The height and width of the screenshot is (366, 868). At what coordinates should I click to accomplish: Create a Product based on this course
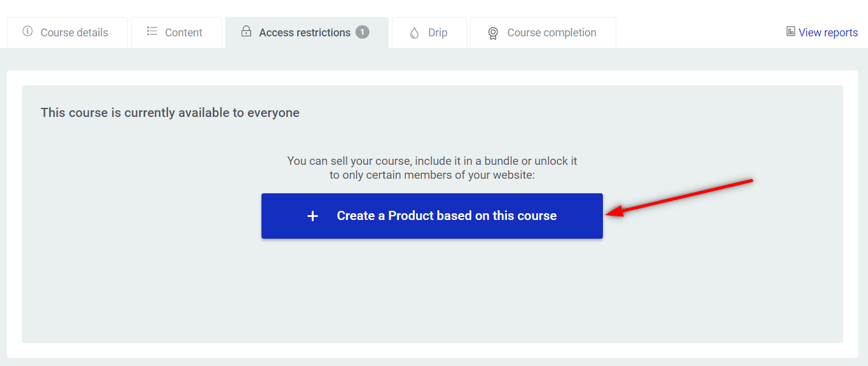coord(432,216)
